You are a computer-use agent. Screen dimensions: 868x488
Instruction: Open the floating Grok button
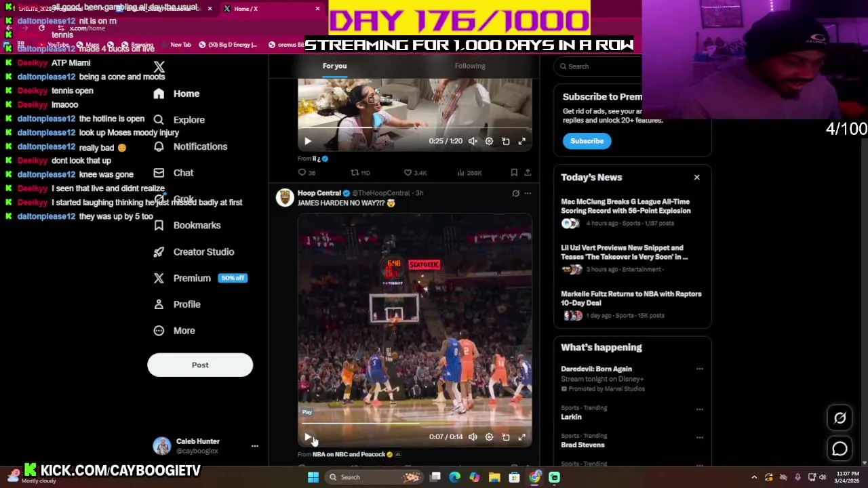tap(840, 418)
